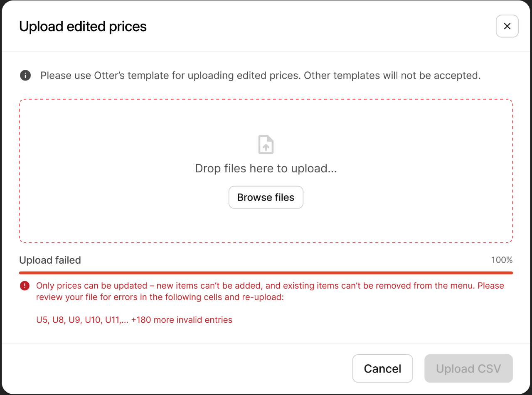This screenshot has height=395, width=532.
Task: Select the "Upload failed" status label
Action: click(x=50, y=260)
